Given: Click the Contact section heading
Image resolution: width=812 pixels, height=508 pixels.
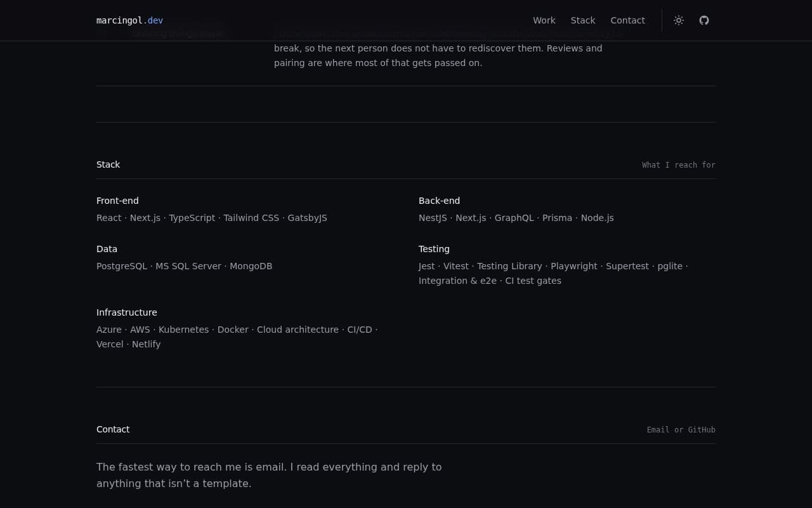Looking at the screenshot, I should tap(113, 429).
